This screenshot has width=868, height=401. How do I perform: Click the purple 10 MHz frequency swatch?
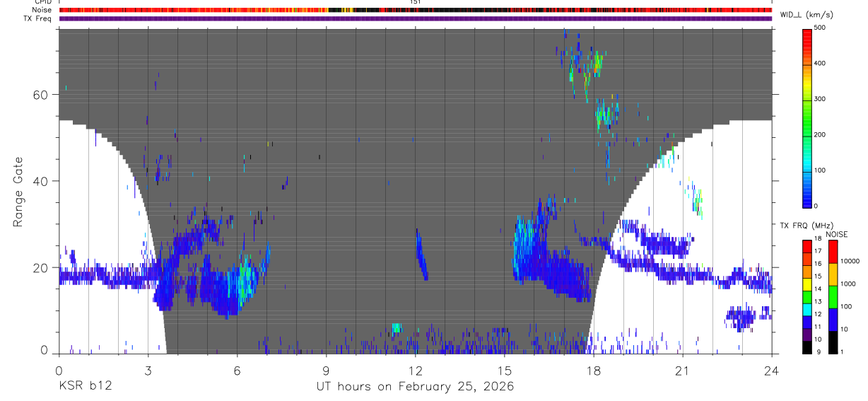click(x=808, y=335)
